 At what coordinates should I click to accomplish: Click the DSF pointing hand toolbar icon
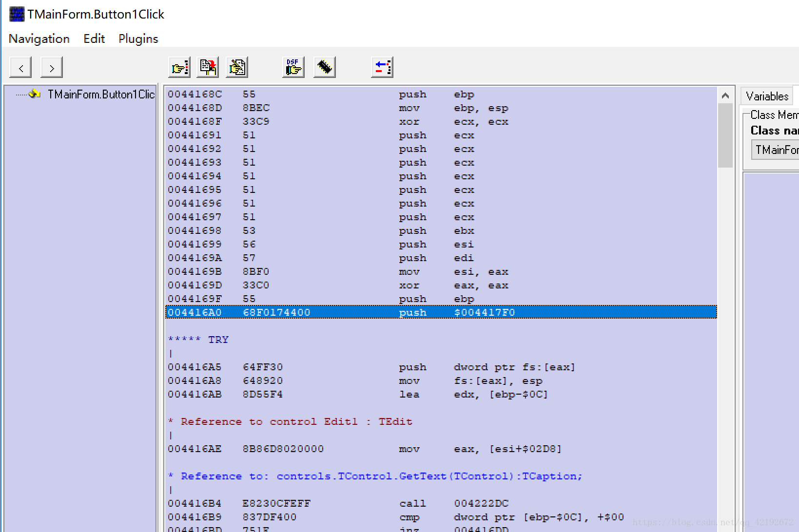(x=293, y=67)
